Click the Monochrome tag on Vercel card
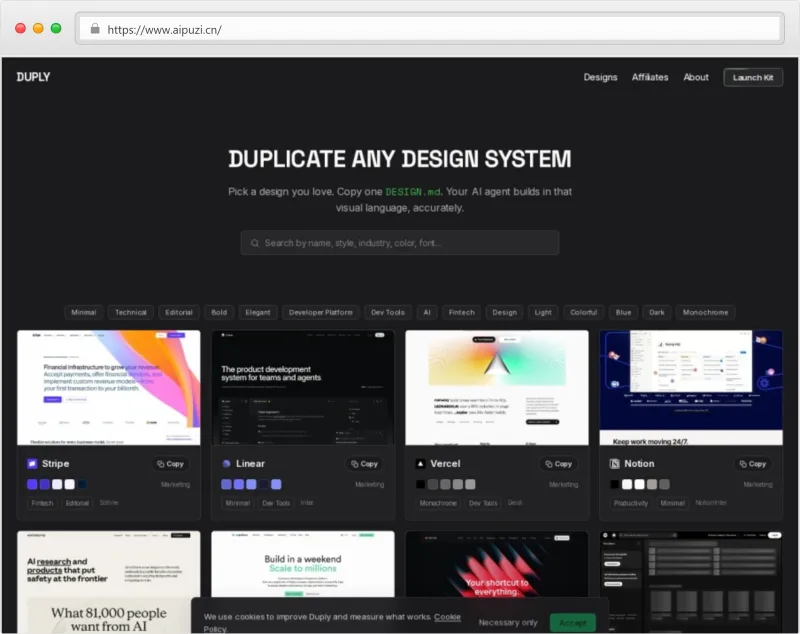 tap(438, 503)
